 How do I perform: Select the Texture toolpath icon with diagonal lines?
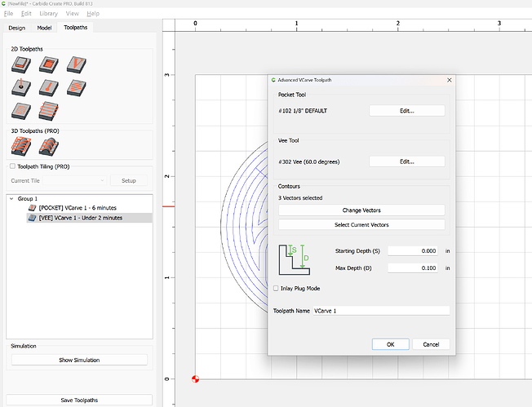[x=77, y=87]
